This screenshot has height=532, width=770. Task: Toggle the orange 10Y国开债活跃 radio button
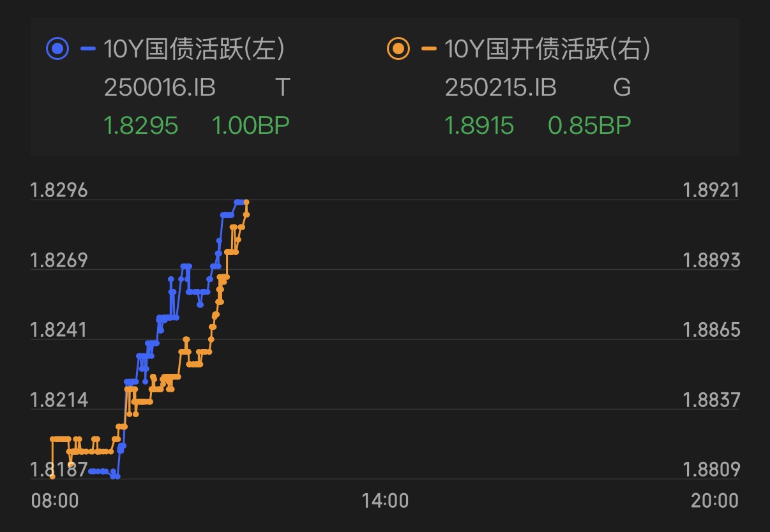coord(398,49)
